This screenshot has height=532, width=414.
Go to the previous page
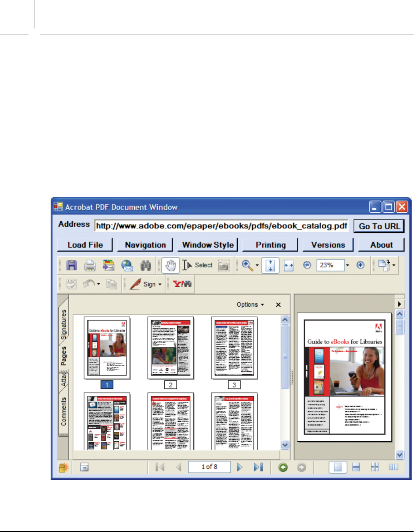tap(178, 467)
